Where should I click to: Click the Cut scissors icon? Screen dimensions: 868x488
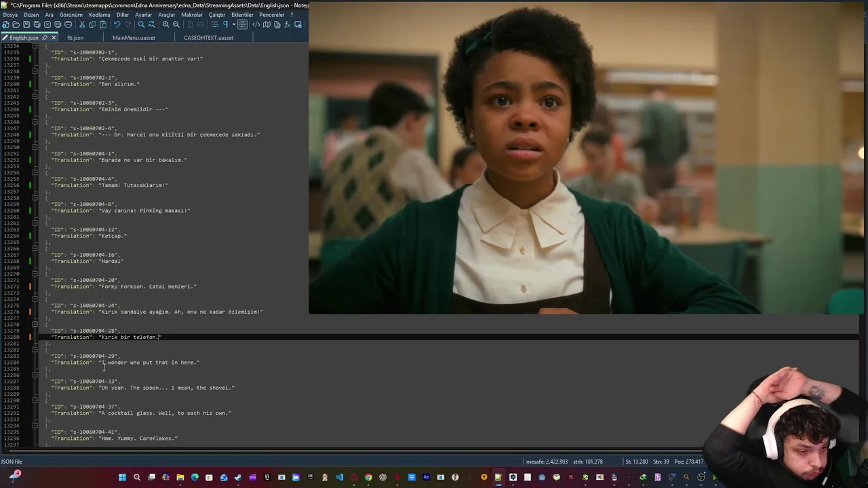82,24
